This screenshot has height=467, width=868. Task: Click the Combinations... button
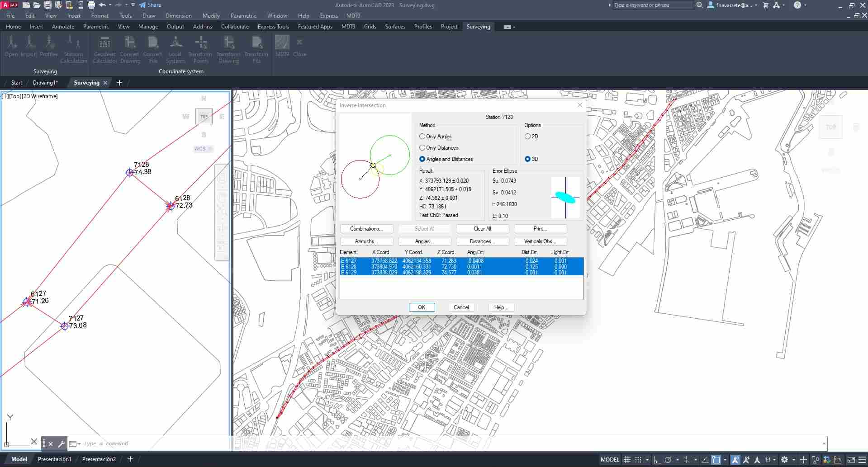click(366, 229)
